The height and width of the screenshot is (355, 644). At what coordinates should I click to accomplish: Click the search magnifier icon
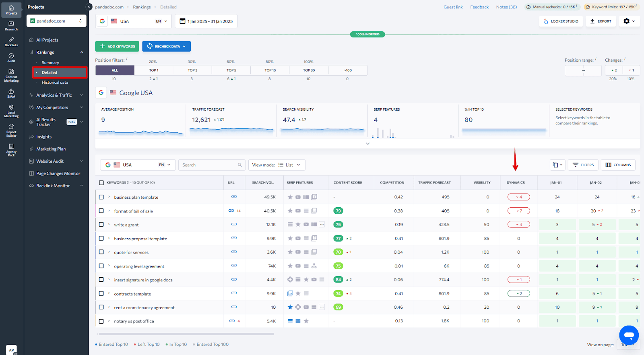tap(239, 165)
